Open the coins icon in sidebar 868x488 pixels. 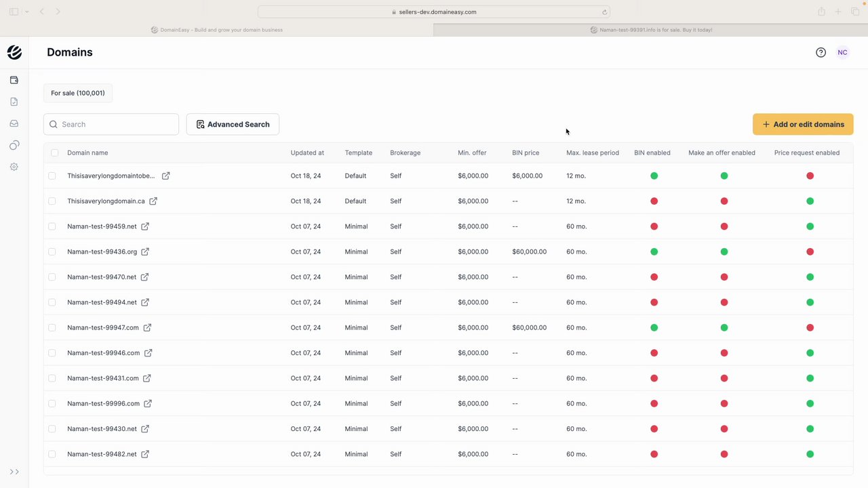[x=14, y=145]
